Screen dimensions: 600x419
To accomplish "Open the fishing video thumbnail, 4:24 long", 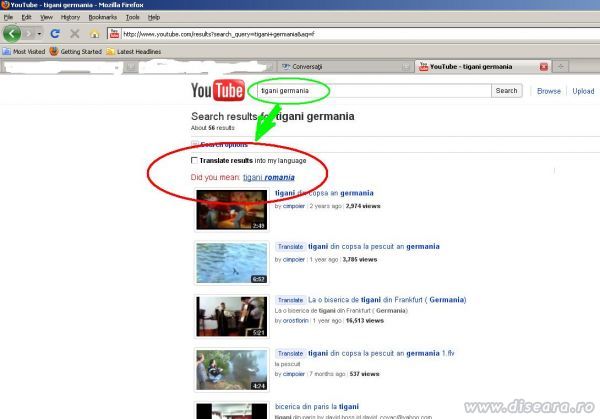I will (x=232, y=370).
